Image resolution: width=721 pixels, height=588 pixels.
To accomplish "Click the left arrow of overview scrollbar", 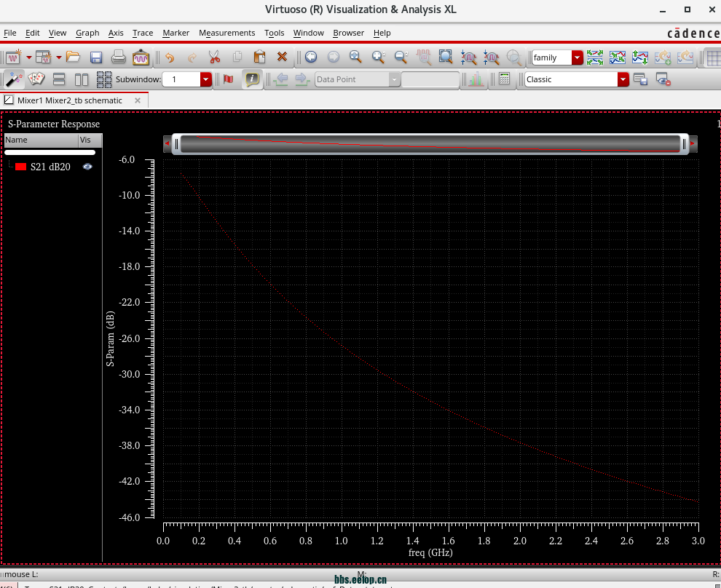I will coord(167,144).
